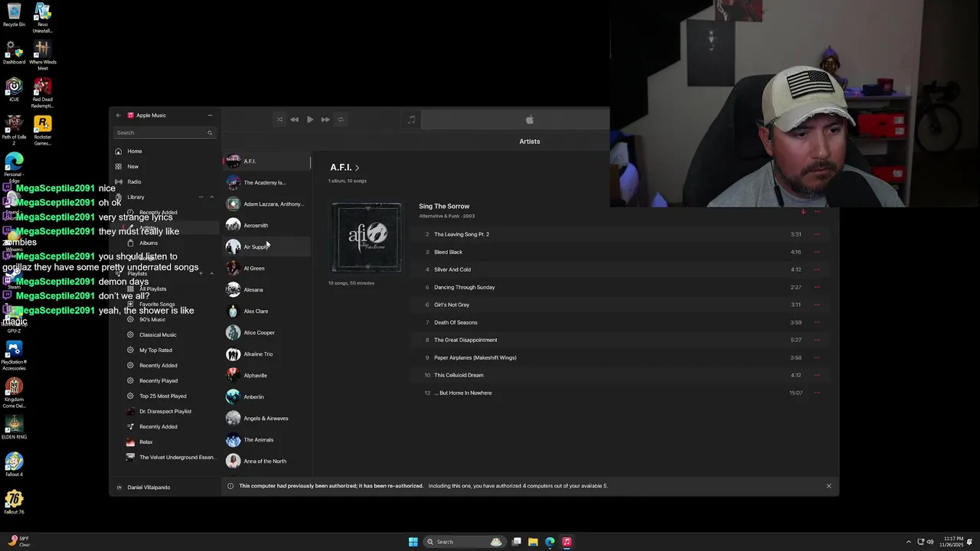This screenshot has width=980, height=551.
Task: Open the A.F.I. artist page chevron
Action: (x=357, y=168)
